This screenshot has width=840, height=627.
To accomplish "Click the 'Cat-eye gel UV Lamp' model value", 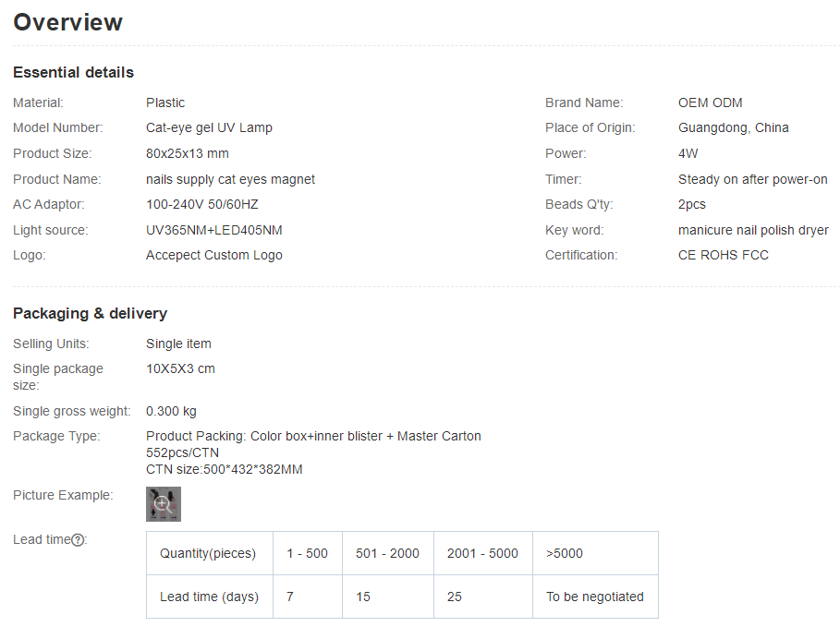I will [x=209, y=127].
